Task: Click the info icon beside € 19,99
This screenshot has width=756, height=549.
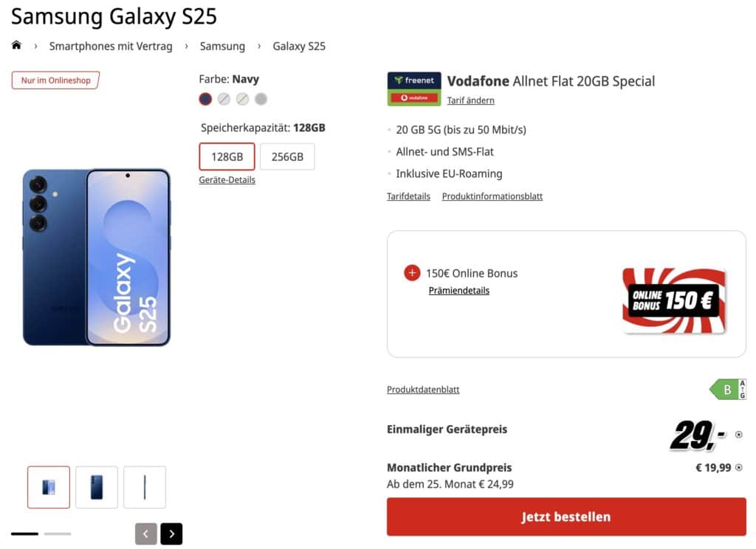Action: pyautogui.click(x=739, y=467)
